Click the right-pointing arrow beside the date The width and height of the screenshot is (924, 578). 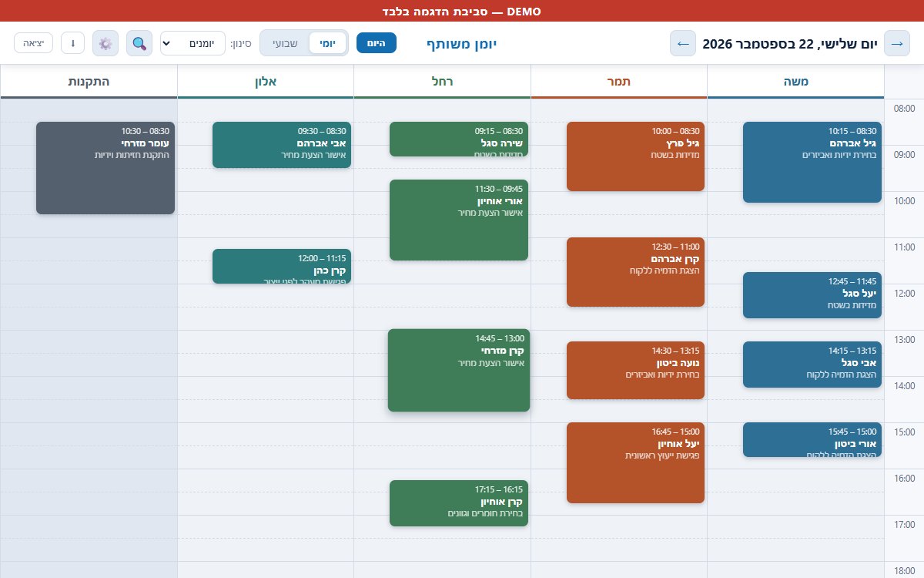pos(897,43)
